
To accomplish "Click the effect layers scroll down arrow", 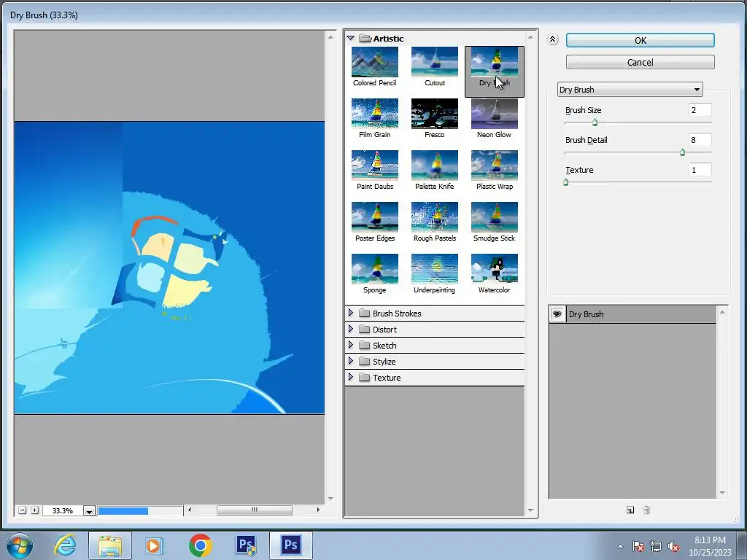I will (x=722, y=492).
